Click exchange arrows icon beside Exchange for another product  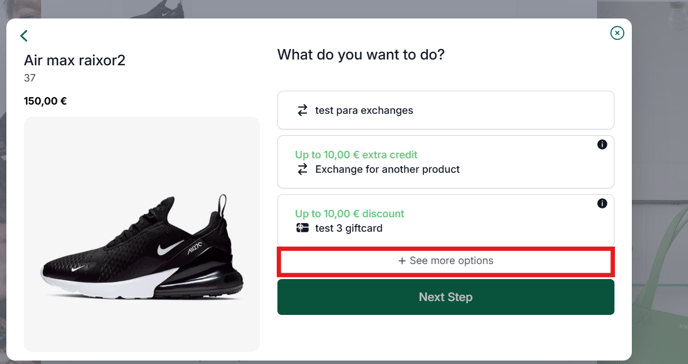click(x=302, y=169)
